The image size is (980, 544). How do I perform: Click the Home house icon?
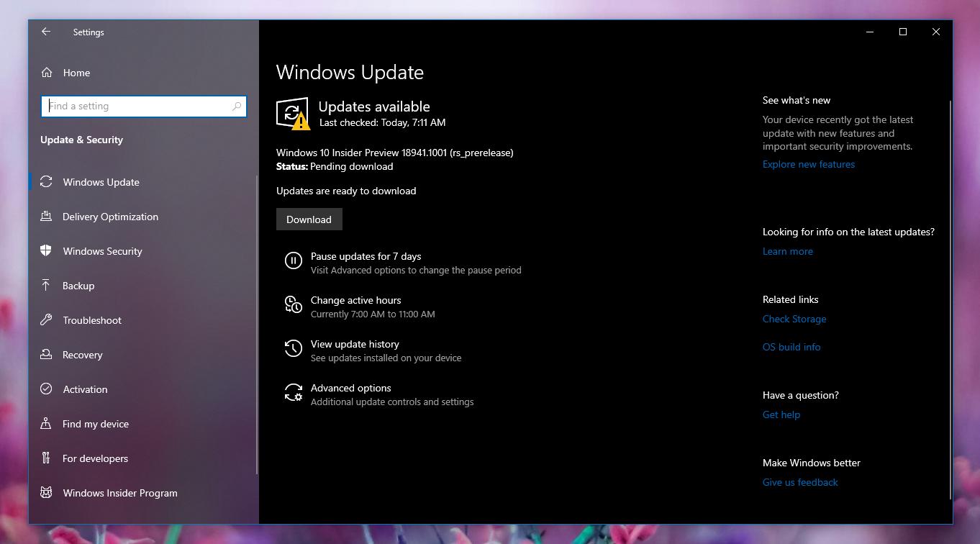point(47,73)
